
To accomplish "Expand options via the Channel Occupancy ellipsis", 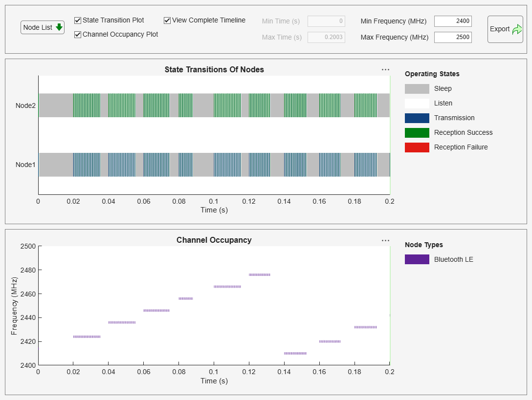I will 385,240.
